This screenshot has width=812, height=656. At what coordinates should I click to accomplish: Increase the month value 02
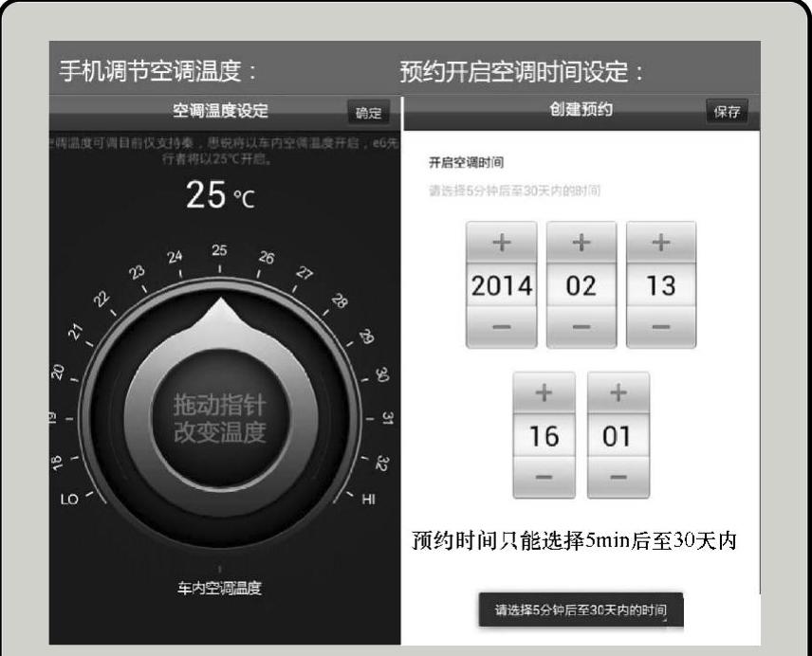tap(581, 243)
